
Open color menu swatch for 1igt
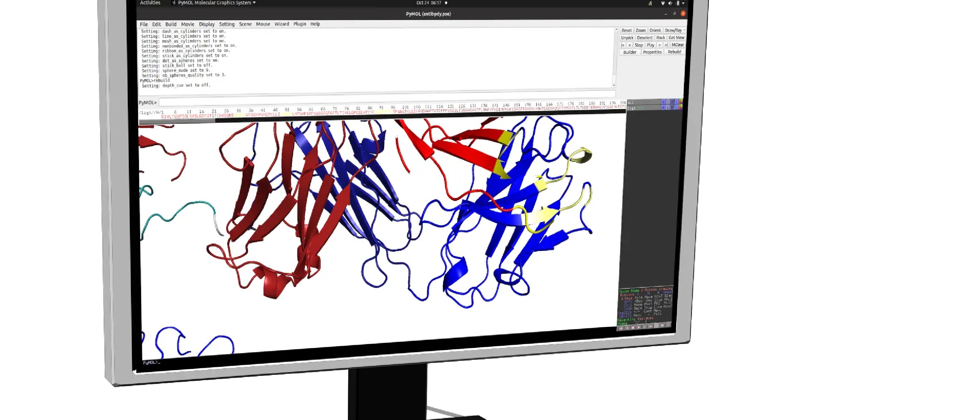[x=681, y=107]
